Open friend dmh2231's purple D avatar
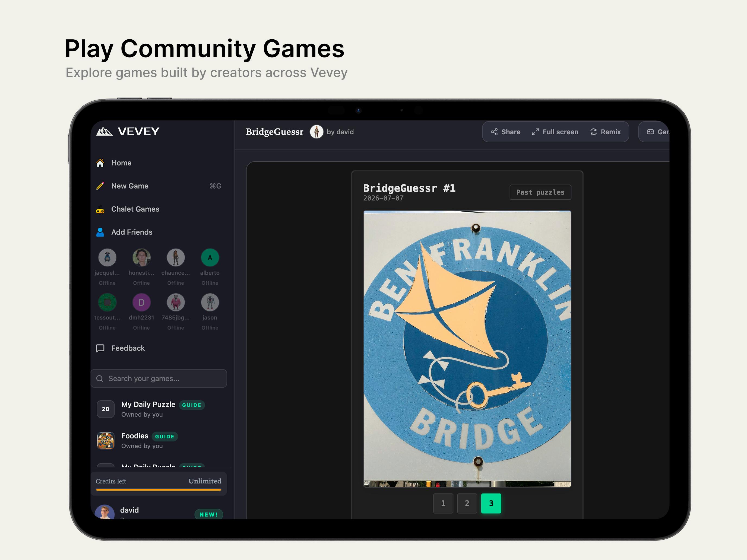The height and width of the screenshot is (560, 747). coord(141,303)
